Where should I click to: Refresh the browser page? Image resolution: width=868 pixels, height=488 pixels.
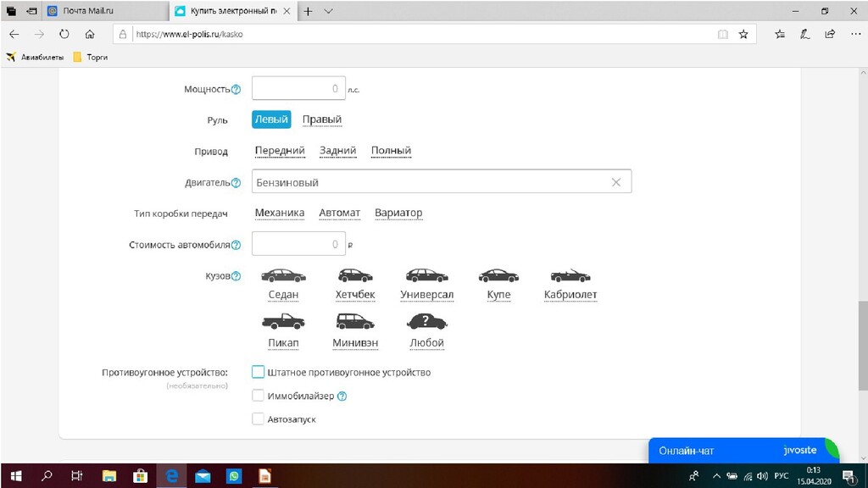(x=64, y=34)
